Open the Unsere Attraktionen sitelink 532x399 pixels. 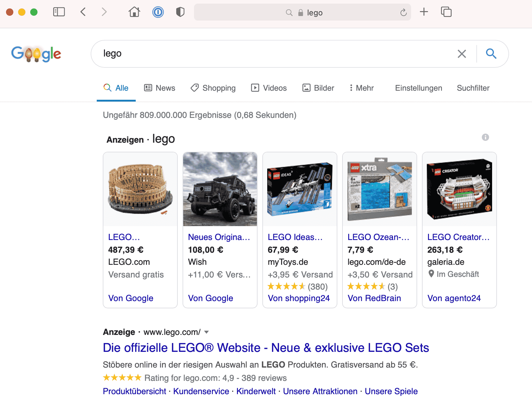[x=320, y=391]
